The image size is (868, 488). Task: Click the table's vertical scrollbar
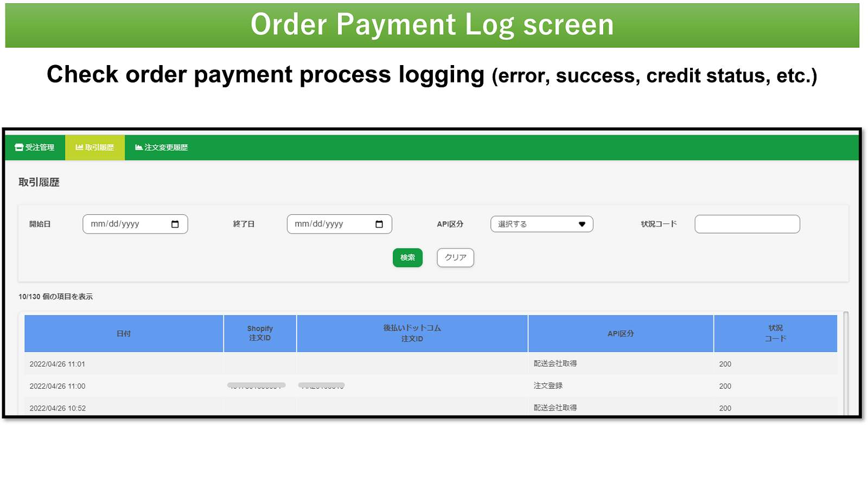click(846, 363)
